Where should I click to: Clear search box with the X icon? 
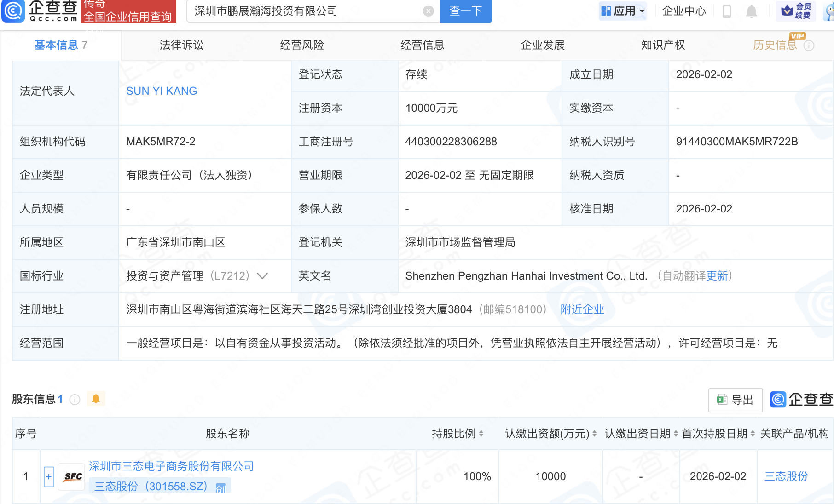428,11
